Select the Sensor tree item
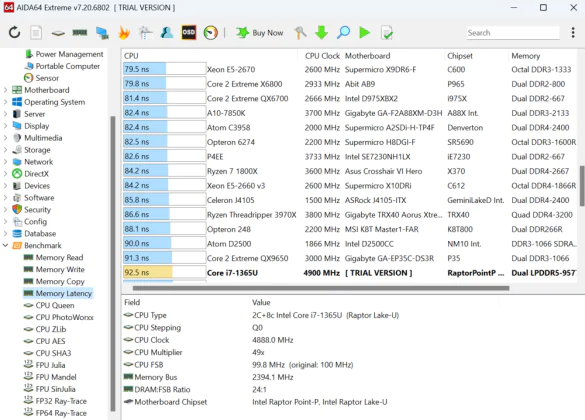 (x=41, y=78)
